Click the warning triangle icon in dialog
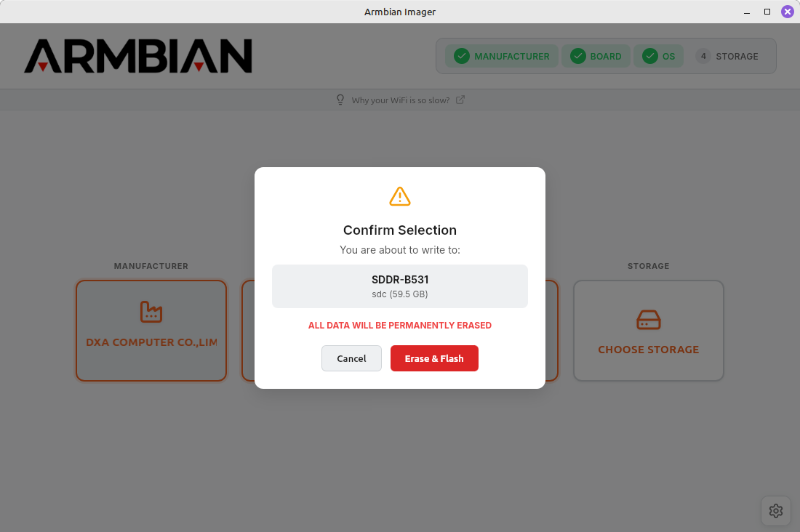Image resolution: width=800 pixels, height=532 pixels. tap(399, 196)
